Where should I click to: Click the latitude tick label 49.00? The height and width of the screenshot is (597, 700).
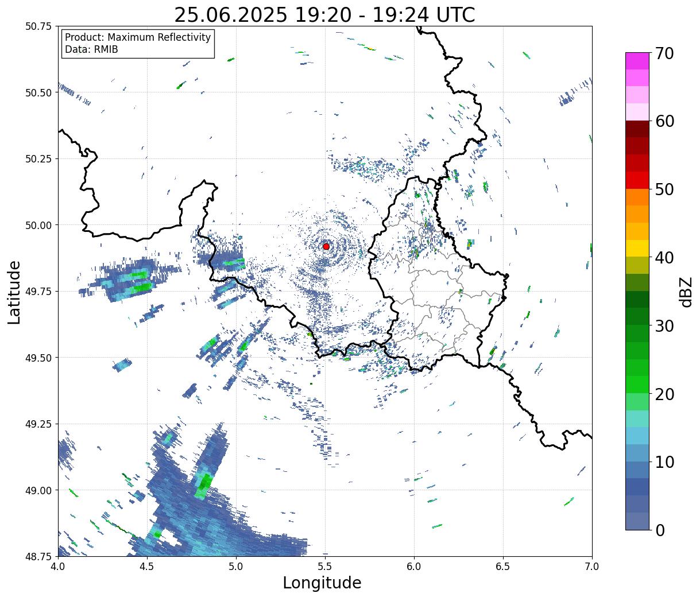tap(38, 490)
